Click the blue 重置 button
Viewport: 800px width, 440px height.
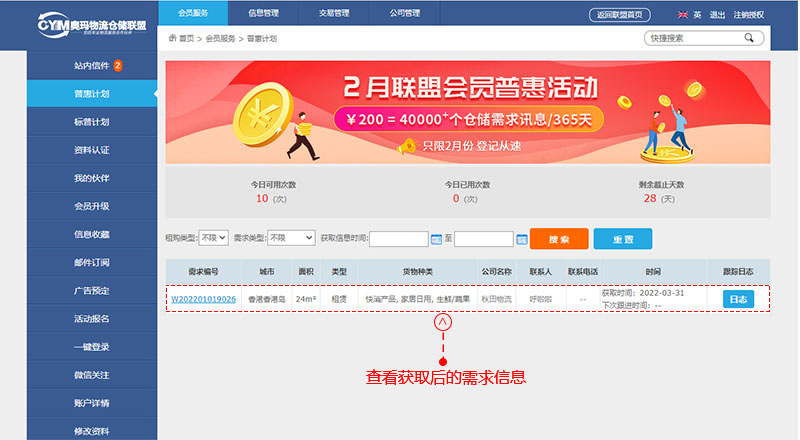pyautogui.click(x=622, y=239)
